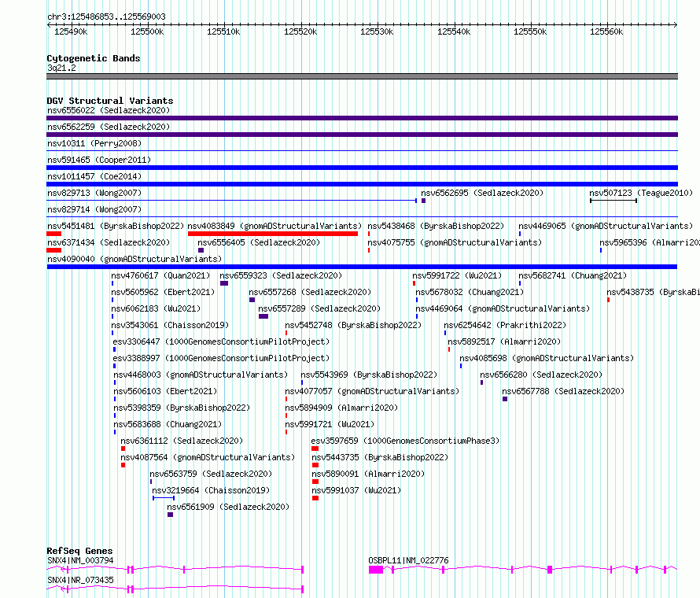Click the SNX4|NR_073435 transcript label
The image size is (700, 598).
point(80,580)
